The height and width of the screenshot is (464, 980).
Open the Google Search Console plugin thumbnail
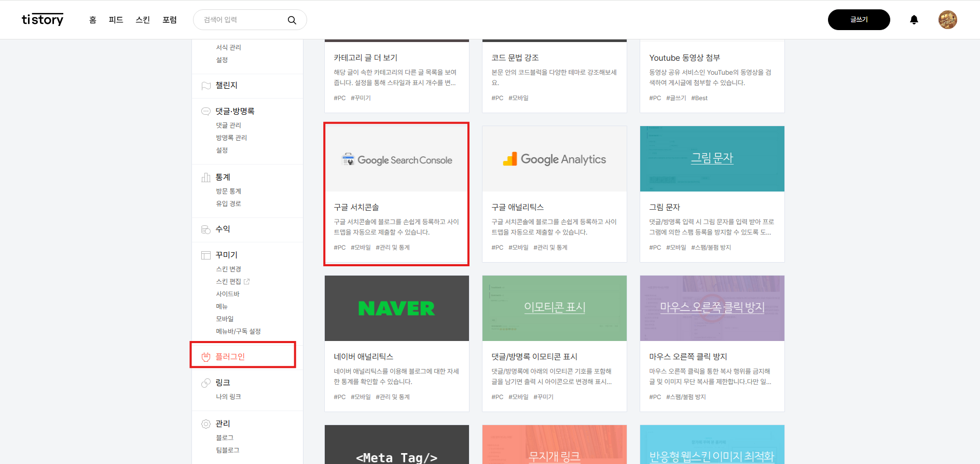pyautogui.click(x=397, y=159)
